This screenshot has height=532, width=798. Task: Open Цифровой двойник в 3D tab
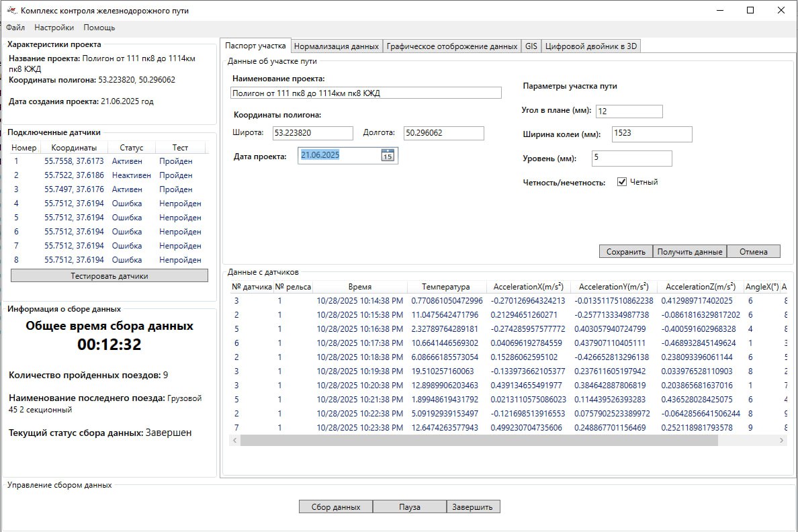[x=591, y=46]
